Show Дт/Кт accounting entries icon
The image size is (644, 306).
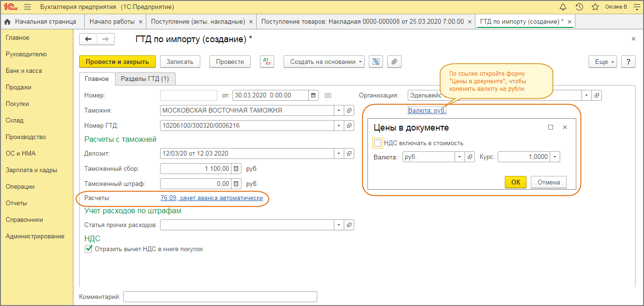click(x=267, y=61)
